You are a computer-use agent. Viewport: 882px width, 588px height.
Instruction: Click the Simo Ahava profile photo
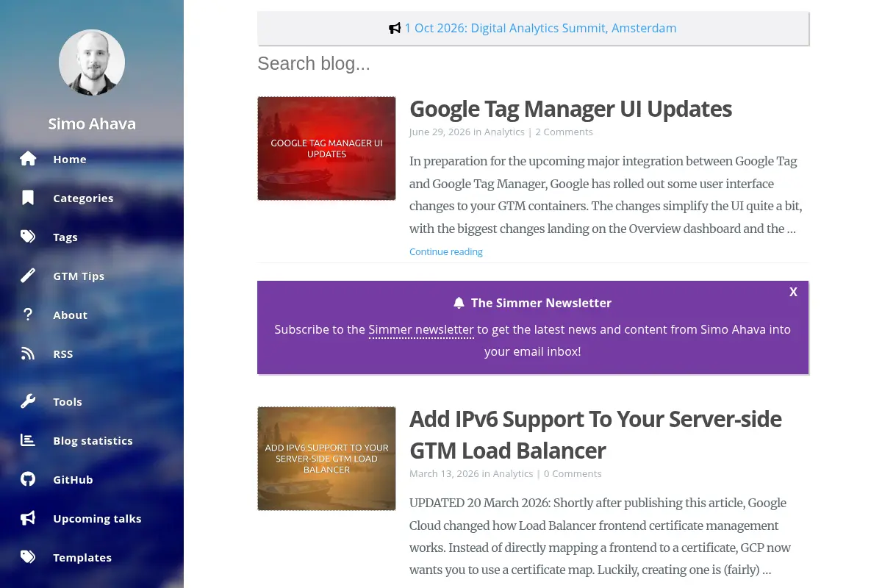92,62
